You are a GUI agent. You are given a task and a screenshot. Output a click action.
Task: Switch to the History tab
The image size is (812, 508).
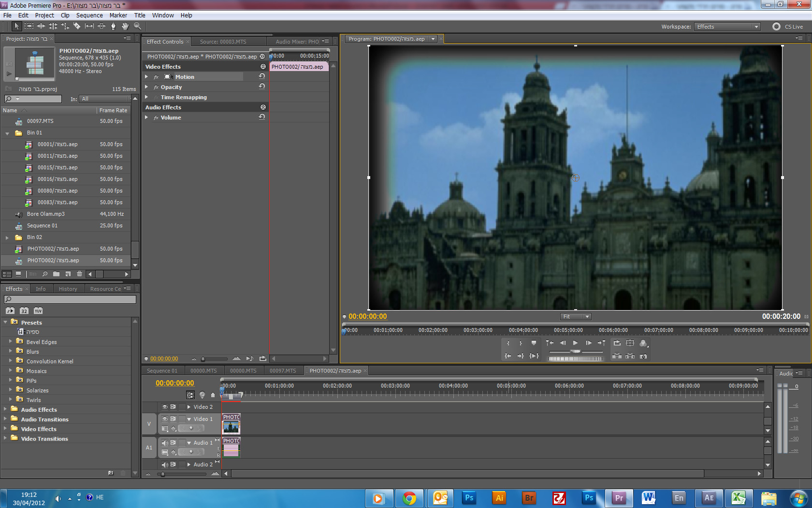coord(68,289)
